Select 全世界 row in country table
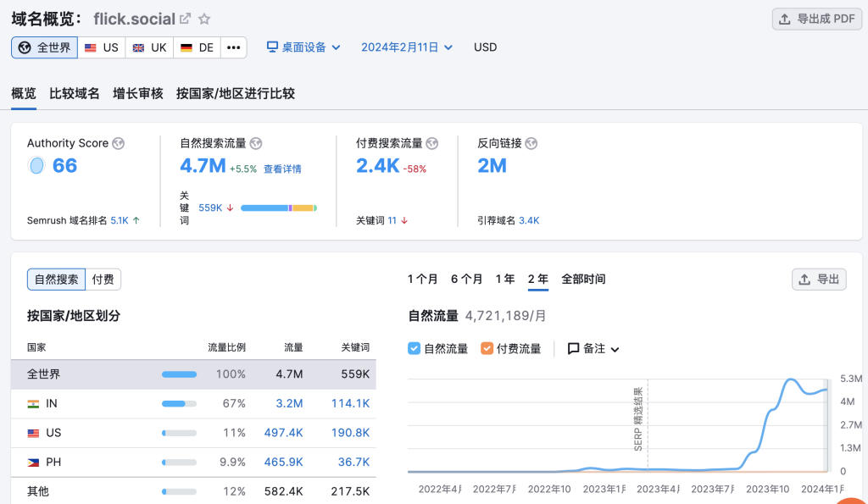868x504 pixels. (193, 374)
